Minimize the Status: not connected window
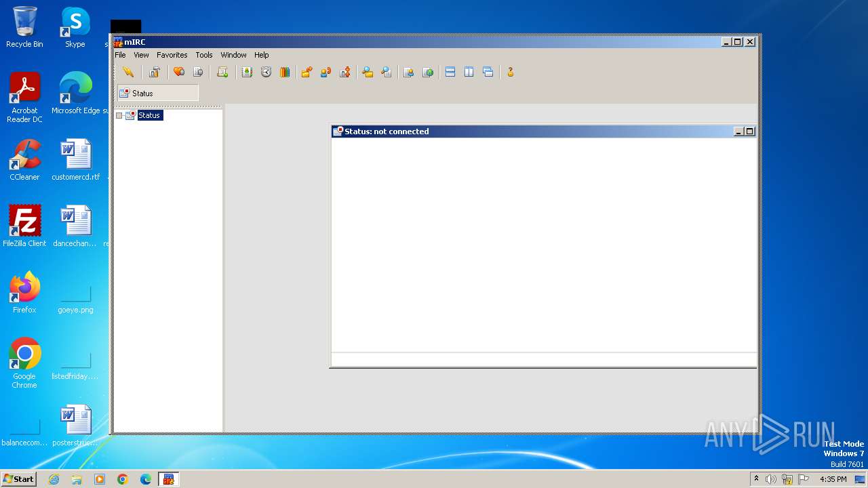 738,131
